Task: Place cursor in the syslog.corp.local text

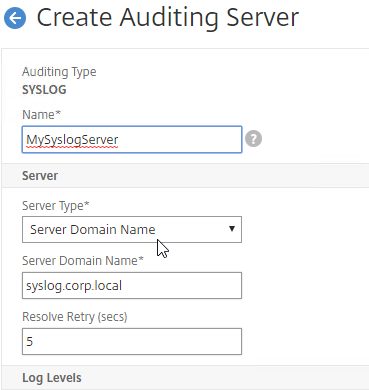Action: tap(74, 286)
